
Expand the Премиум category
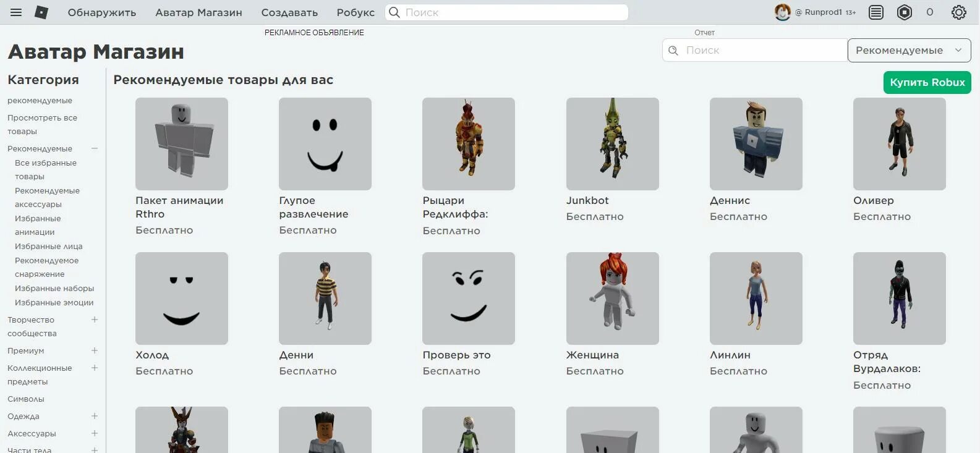click(x=95, y=350)
